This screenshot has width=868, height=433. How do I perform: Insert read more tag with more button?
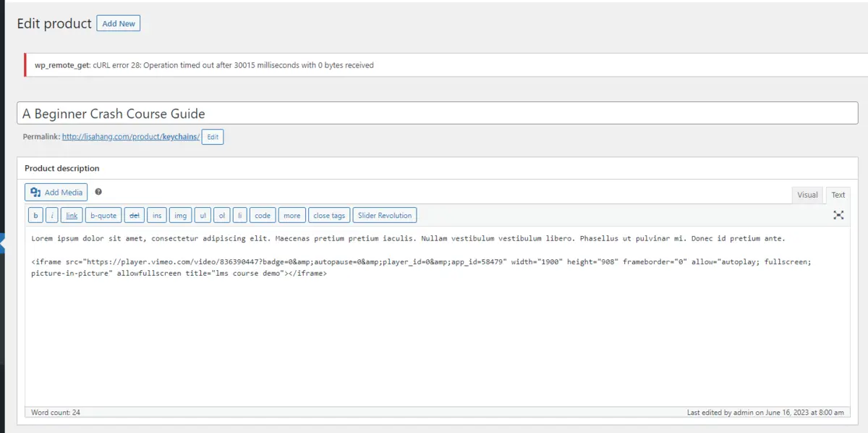(292, 215)
